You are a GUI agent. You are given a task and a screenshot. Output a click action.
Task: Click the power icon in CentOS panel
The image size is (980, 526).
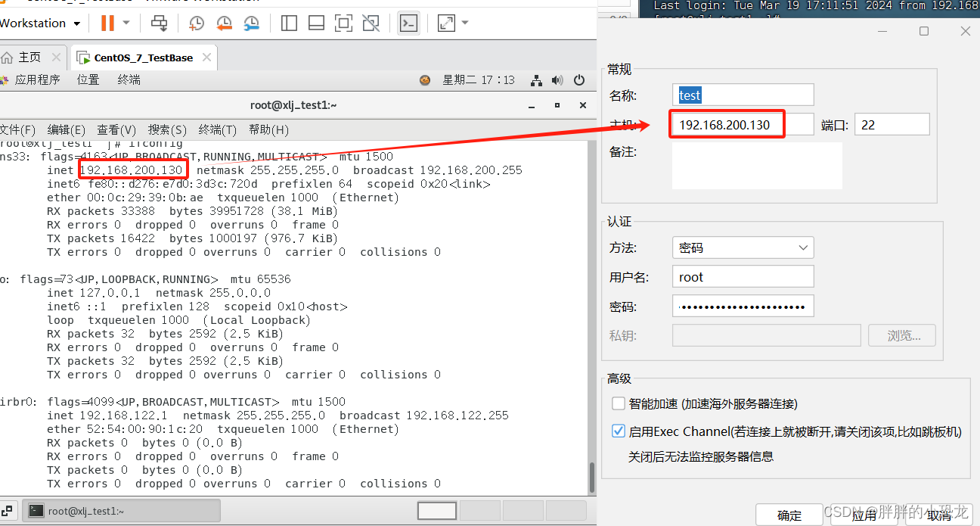tap(579, 79)
